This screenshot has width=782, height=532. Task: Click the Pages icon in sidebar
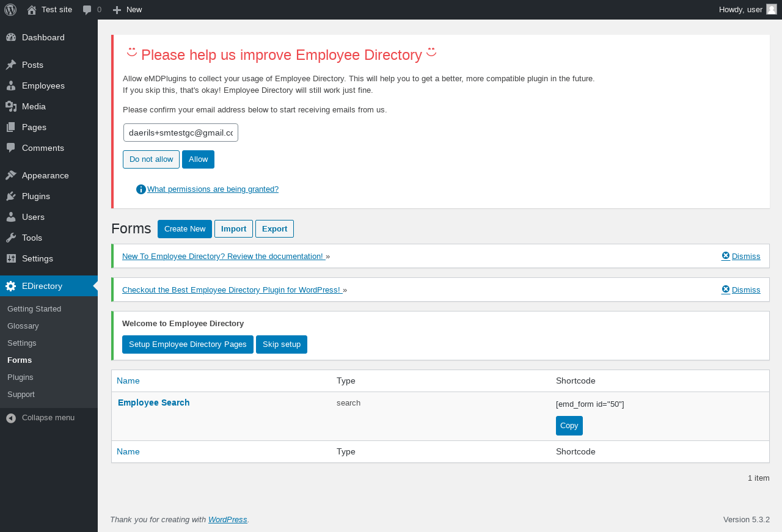(11, 127)
